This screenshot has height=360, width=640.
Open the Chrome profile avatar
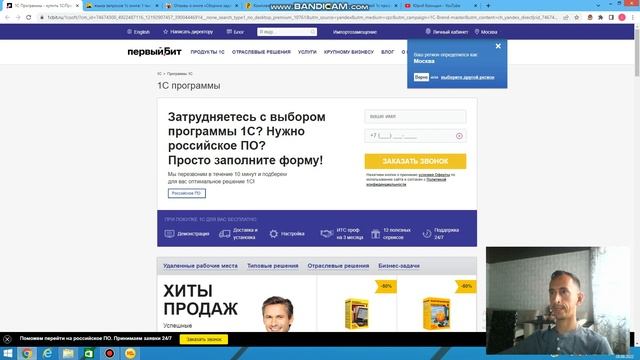[622, 18]
